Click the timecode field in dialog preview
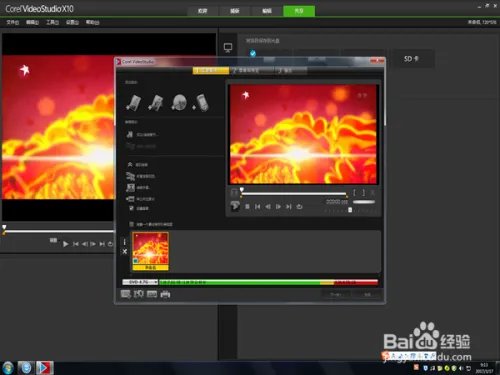This screenshot has width=500, height=375. (x=337, y=202)
